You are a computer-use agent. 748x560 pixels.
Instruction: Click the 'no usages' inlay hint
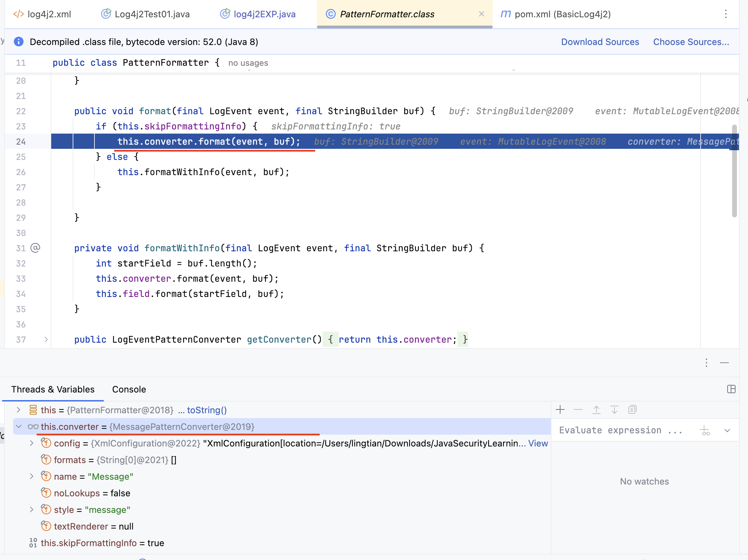[248, 63]
